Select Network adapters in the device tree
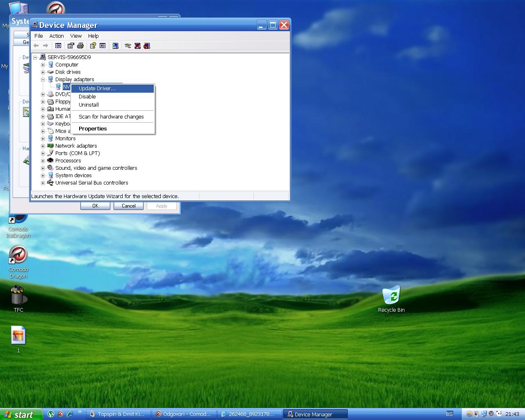Screen dimensions: 525x420 (76, 146)
